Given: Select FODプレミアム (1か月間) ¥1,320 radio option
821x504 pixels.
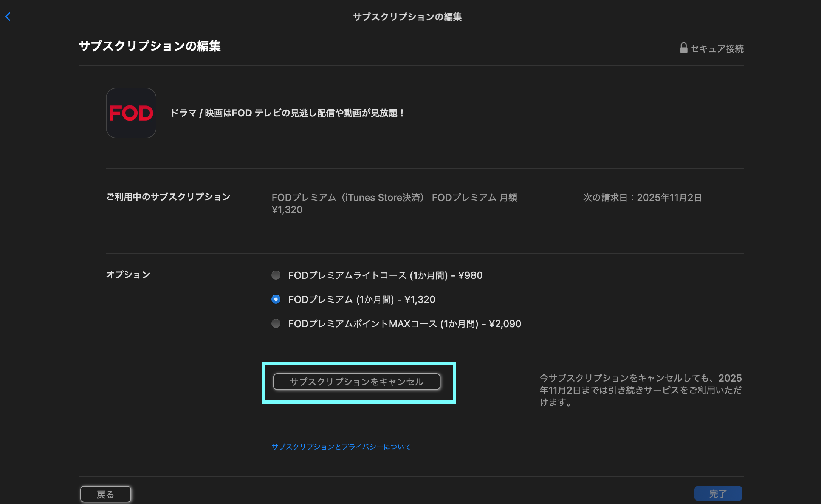Looking at the screenshot, I should coord(276,299).
